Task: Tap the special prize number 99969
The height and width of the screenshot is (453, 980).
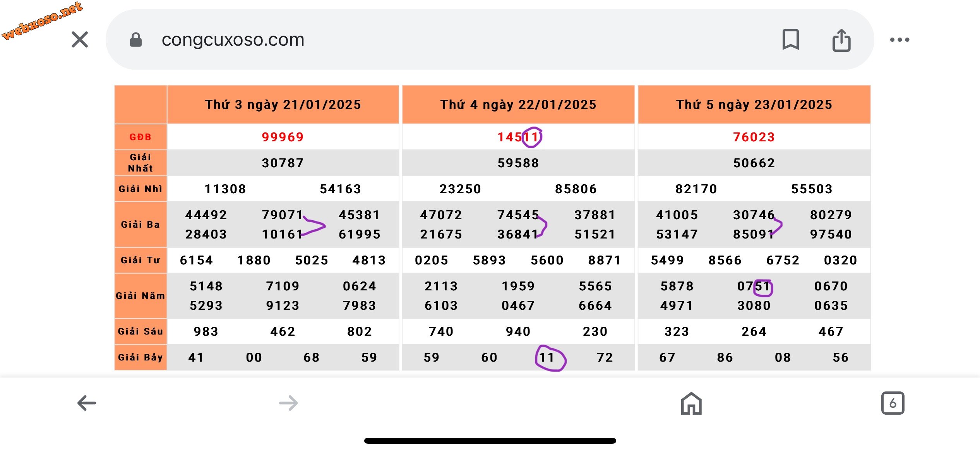Action: (x=283, y=137)
